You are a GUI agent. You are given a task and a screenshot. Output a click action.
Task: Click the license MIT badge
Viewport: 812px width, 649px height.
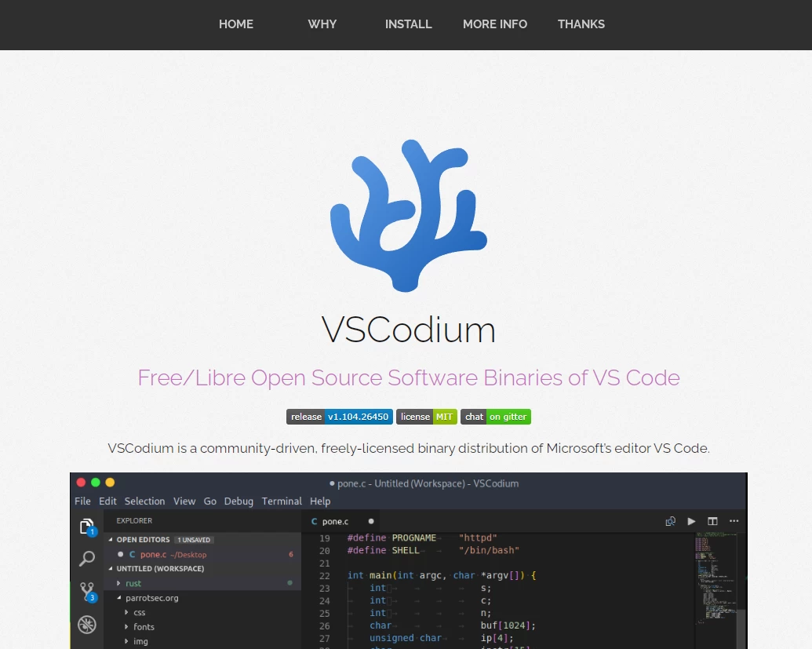coord(427,417)
